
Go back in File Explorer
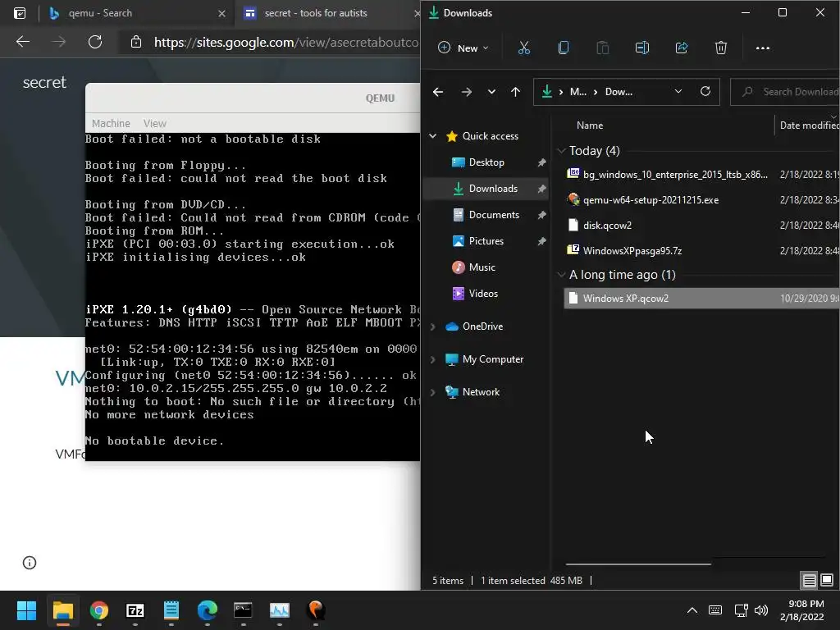pos(438,92)
